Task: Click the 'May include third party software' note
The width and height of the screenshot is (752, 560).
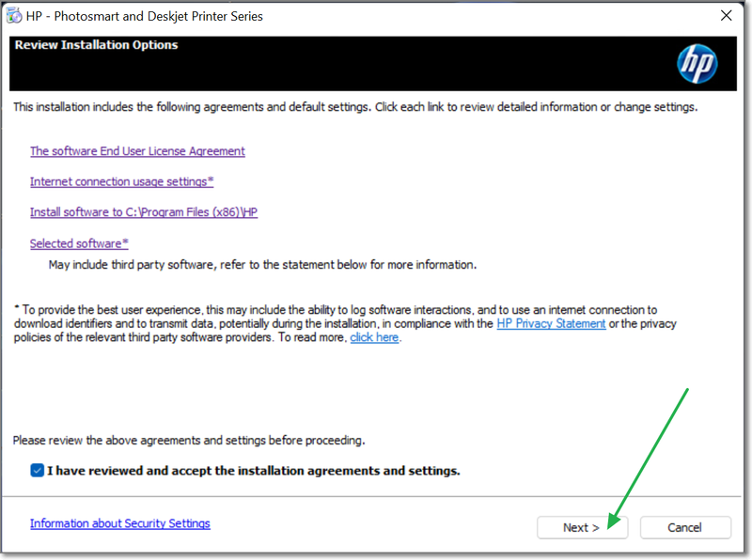Action: (x=262, y=265)
